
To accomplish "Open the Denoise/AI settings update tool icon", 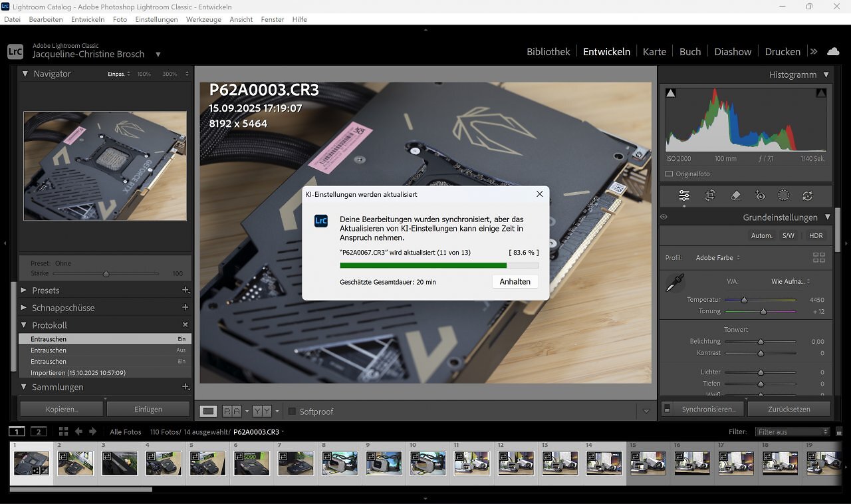I will point(808,195).
